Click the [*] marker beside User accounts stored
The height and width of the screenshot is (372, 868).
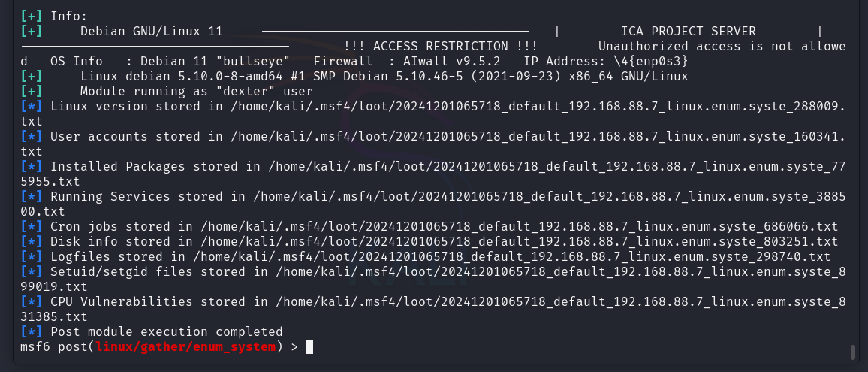(x=32, y=136)
